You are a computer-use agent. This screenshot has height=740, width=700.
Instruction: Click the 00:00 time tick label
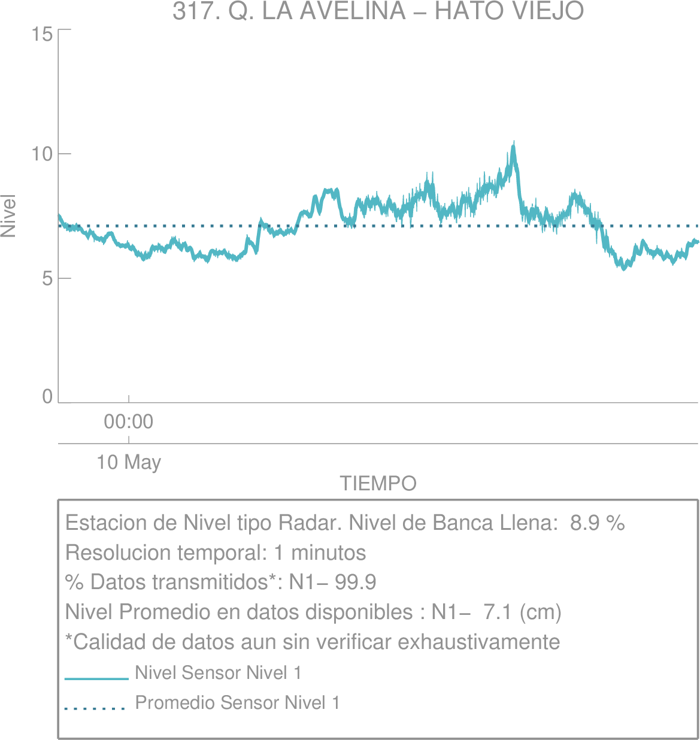(x=129, y=421)
